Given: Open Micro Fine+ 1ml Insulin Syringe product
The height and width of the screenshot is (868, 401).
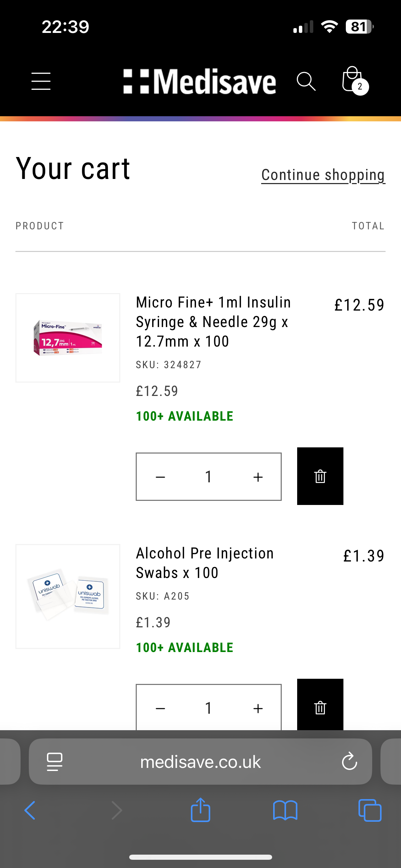Looking at the screenshot, I should click(213, 322).
